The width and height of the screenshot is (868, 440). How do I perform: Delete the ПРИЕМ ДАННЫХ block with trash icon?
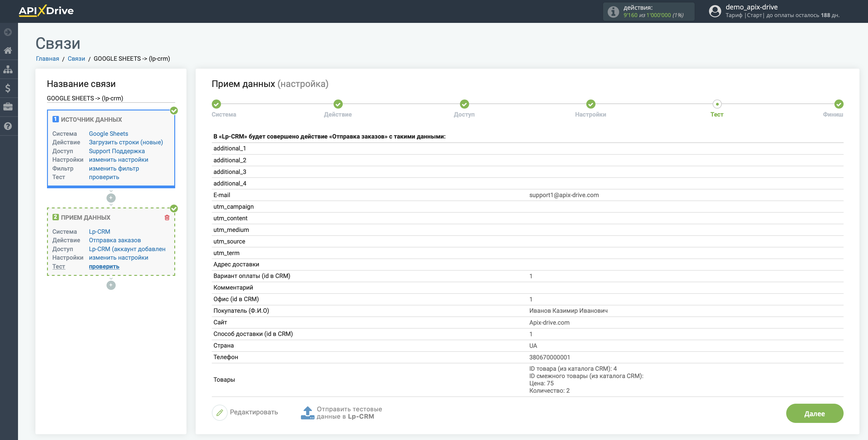point(167,218)
